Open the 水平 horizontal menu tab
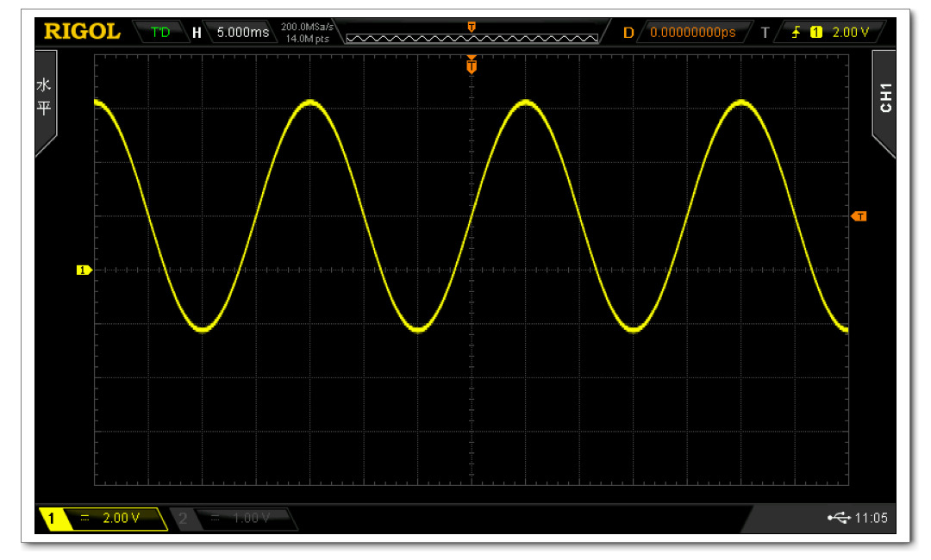The width and height of the screenshot is (931, 560). point(45,96)
